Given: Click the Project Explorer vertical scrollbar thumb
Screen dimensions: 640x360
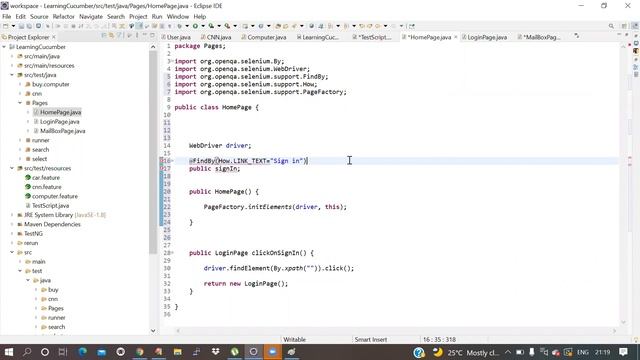Looking at the screenshot, I should [153, 151].
